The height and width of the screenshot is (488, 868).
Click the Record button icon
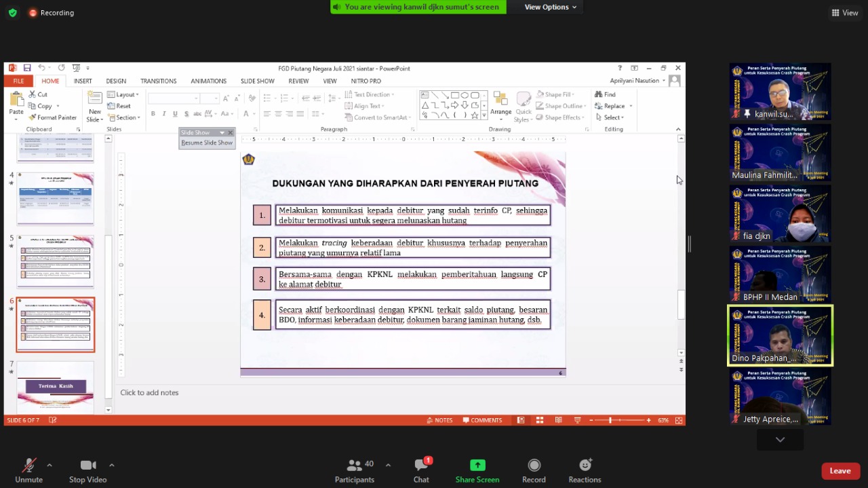coord(534,466)
